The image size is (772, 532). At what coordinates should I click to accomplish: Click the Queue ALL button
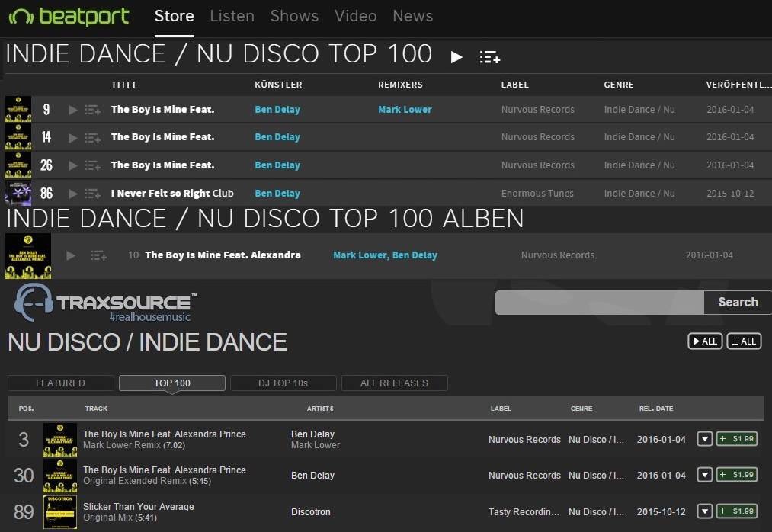pos(744,341)
